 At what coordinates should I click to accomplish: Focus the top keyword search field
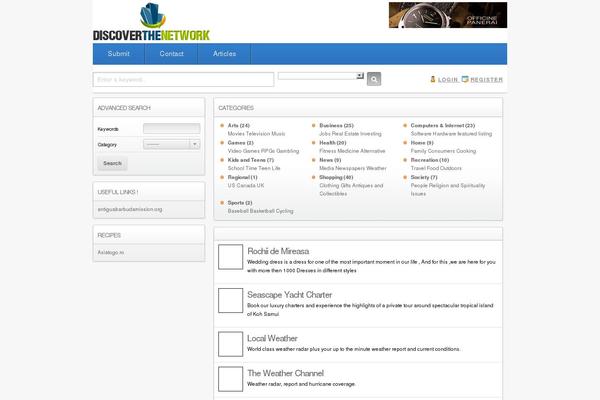183,80
